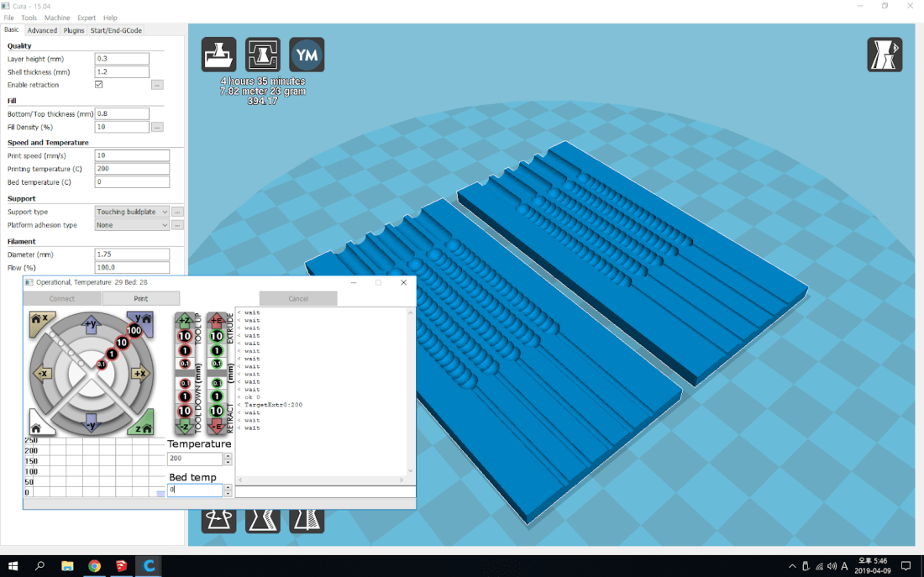924x577 pixels.
Task: Home the X axis in printer control
Action: [42, 323]
